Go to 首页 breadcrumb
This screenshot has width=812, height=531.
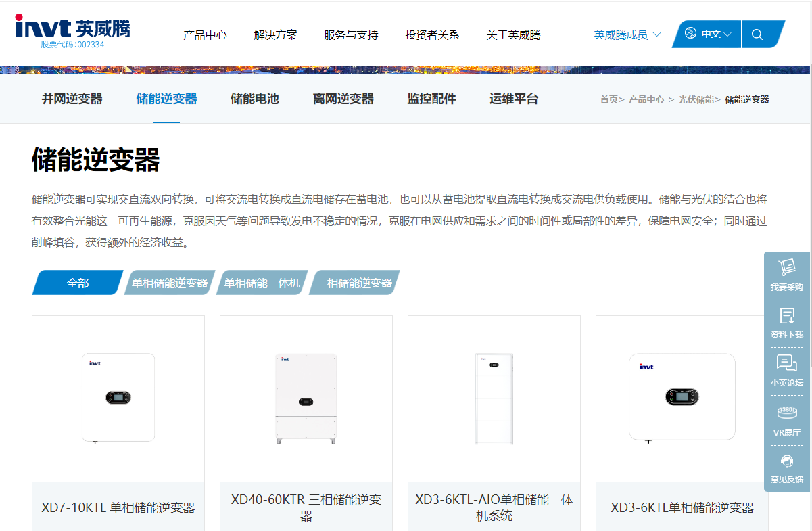[x=609, y=99]
